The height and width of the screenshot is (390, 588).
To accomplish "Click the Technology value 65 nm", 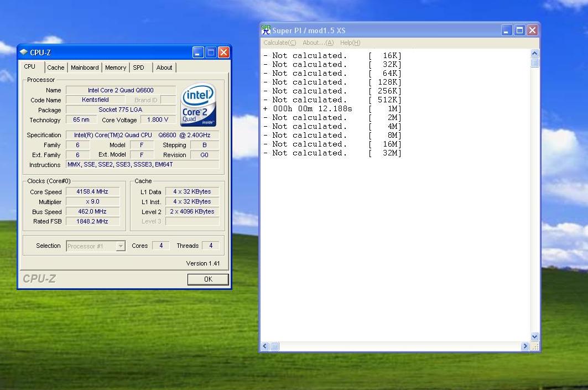I will (x=81, y=119).
